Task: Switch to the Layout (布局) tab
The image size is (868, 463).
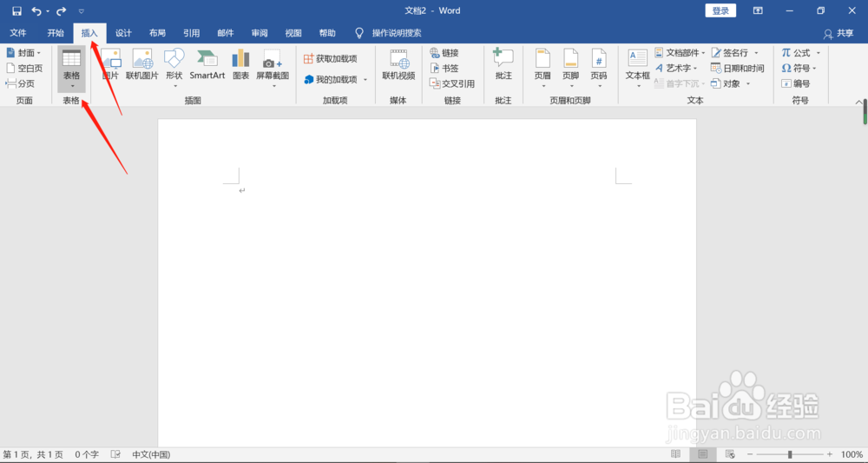Action: [x=157, y=33]
